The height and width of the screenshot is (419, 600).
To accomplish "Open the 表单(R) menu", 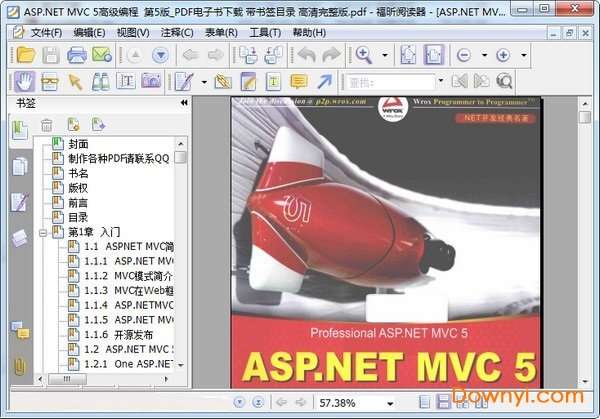I will (221, 33).
